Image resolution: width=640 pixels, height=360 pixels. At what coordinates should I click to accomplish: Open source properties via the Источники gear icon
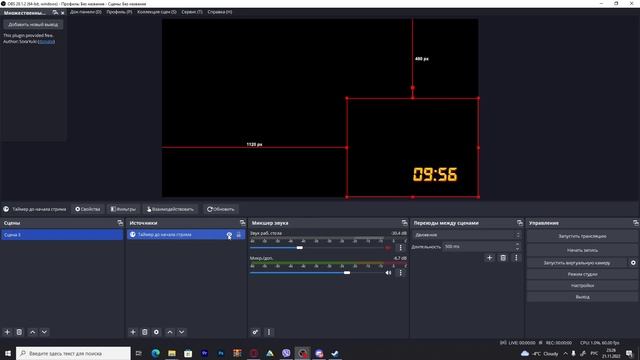click(x=156, y=332)
